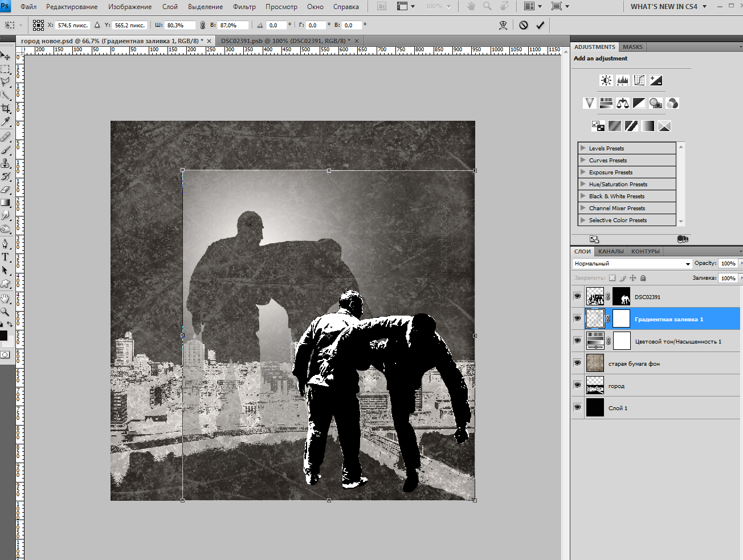The height and width of the screenshot is (560, 743).
Task: Click the rotation angle input field
Action: 276,26
